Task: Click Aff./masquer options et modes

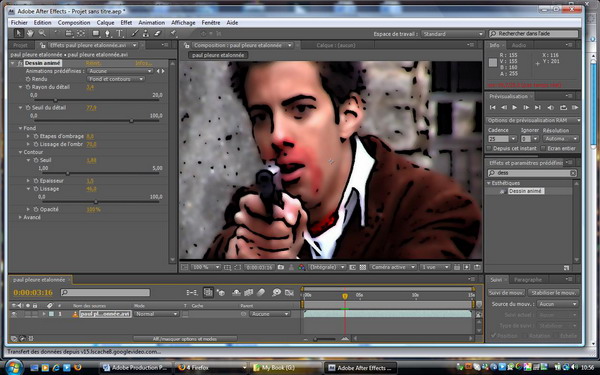Action: (x=185, y=339)
